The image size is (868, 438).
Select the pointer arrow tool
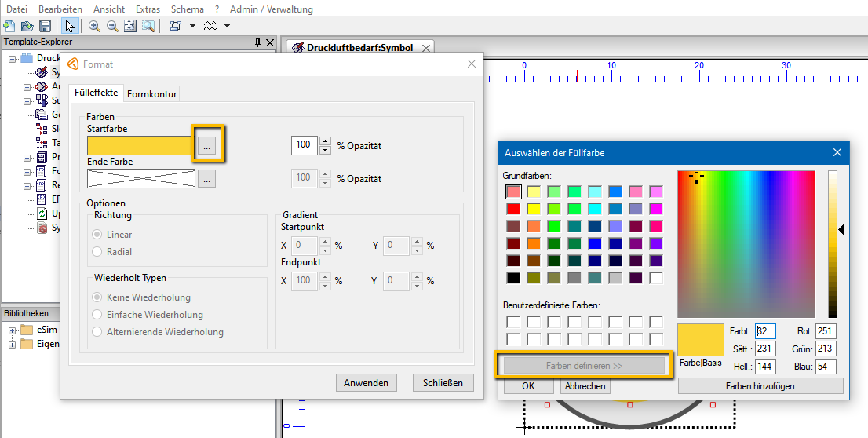70,26
